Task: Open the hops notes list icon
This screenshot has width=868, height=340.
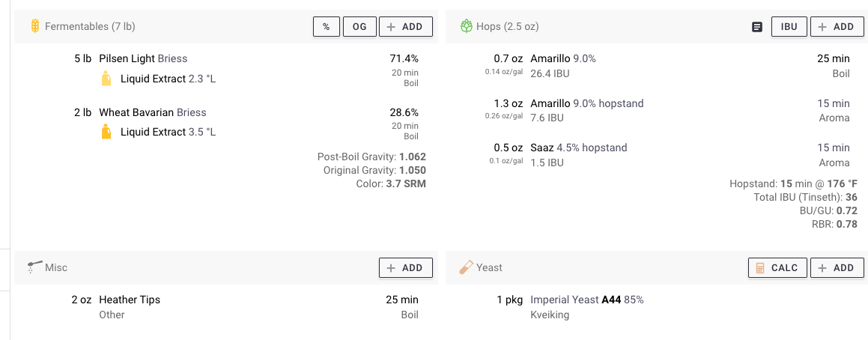Action: point(756,26)
